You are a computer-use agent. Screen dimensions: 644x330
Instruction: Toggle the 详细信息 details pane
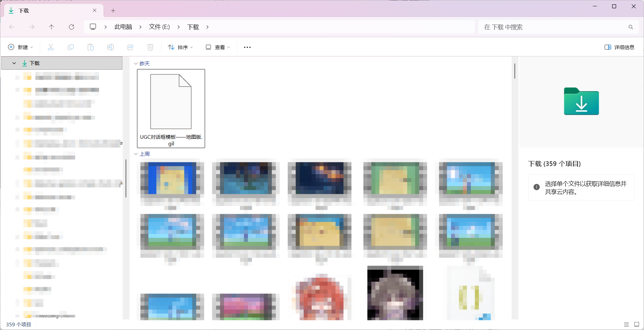pos(619,47)
